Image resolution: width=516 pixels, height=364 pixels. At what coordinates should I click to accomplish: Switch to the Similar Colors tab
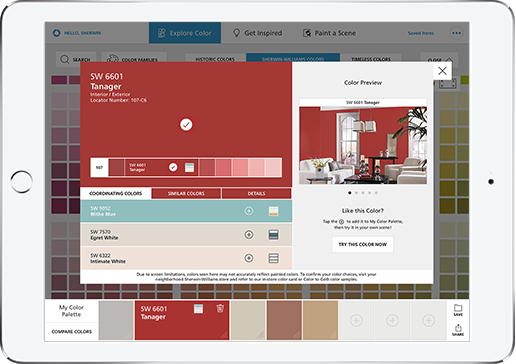186,193
